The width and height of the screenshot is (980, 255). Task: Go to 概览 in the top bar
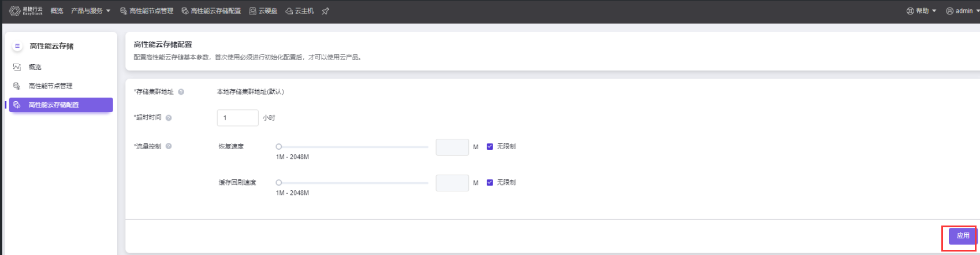click(57, 11)
